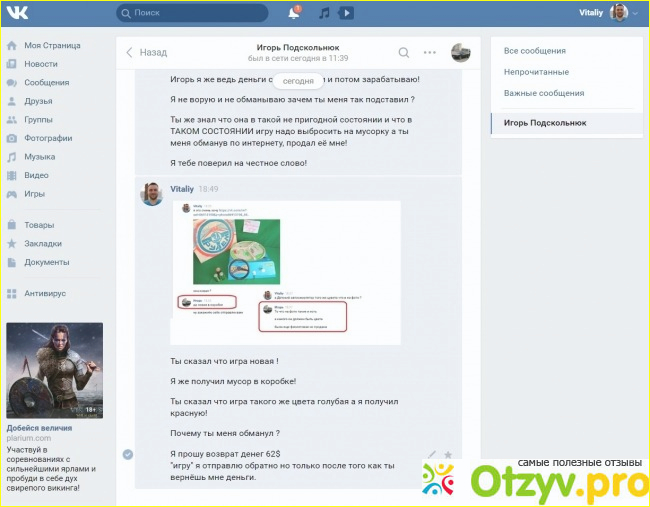Open the music note player icon

click(323, 13)
